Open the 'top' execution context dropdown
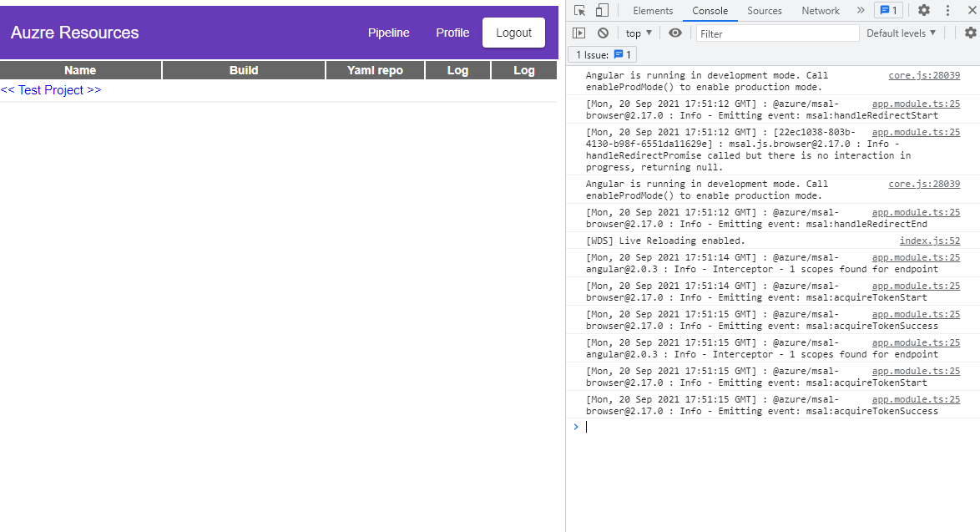Image resolution: width=980 pixels, height=532 pixels. [637, 33]
